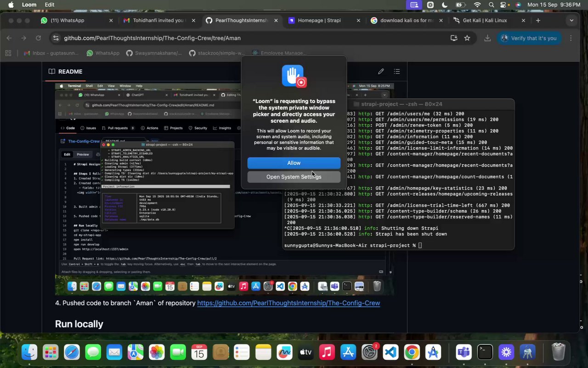
Task: Close the Get Kali | Kali Linux tab
Action: tap(523, 20)
